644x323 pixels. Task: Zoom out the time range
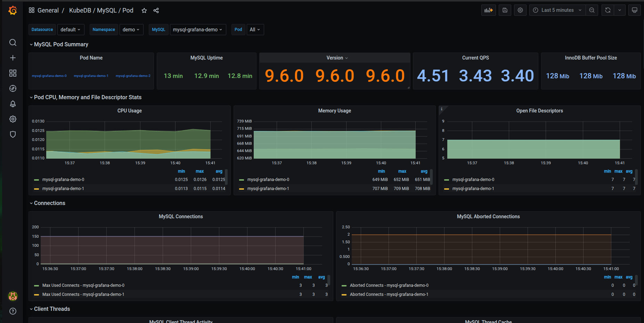[x=592, y=10]
